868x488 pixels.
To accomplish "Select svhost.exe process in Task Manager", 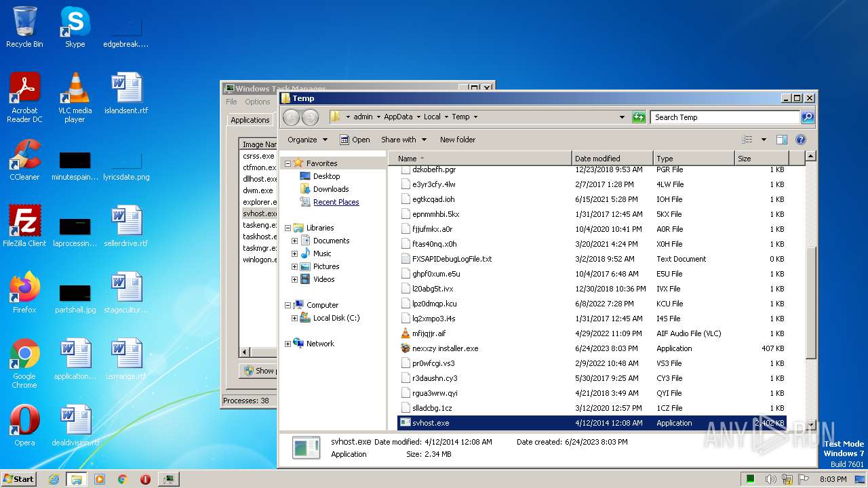I will 260,213.
